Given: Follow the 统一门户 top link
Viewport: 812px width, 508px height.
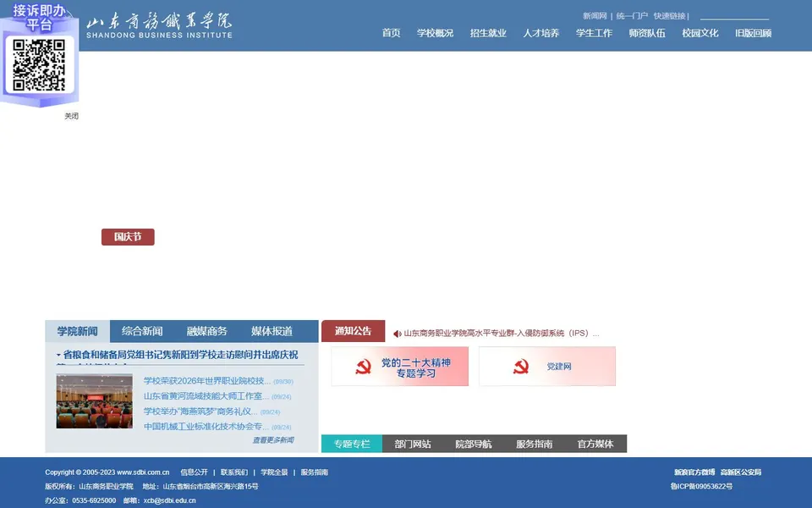Looking at the screenshot, I should point(632,16).
